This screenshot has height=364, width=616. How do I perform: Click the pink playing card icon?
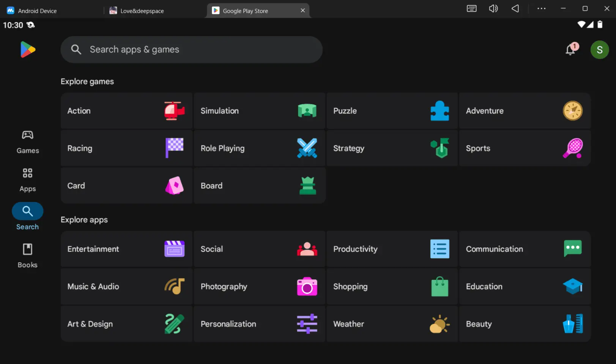(174, 186)
